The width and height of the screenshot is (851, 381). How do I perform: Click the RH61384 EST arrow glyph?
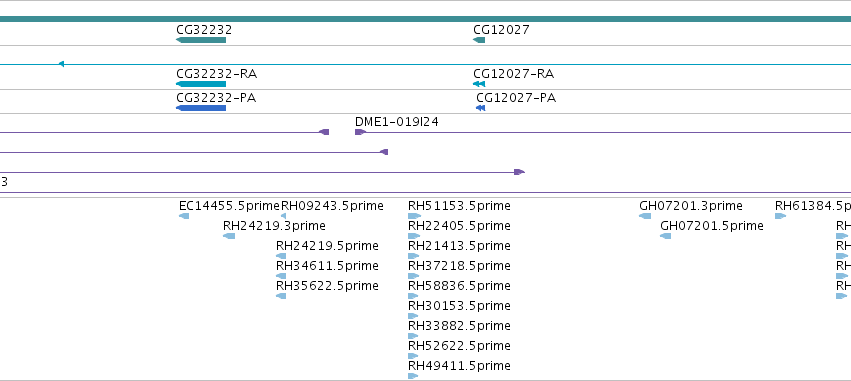tap(780, 216)
